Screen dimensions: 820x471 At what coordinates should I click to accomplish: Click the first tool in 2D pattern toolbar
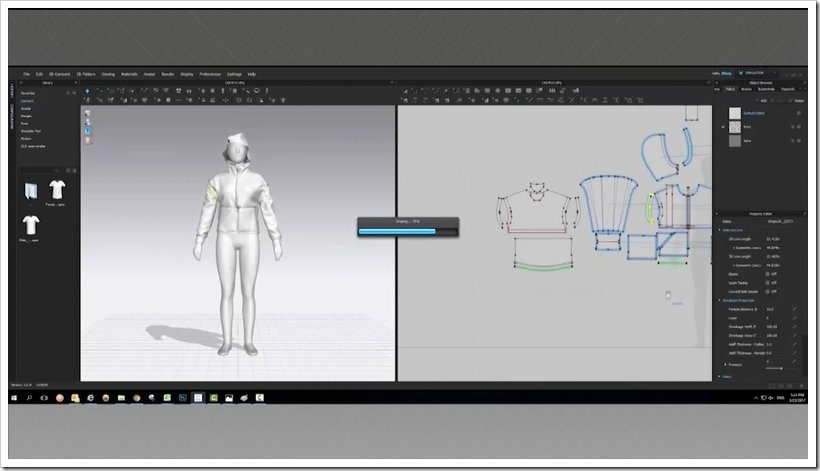click(x=403, y=91)
